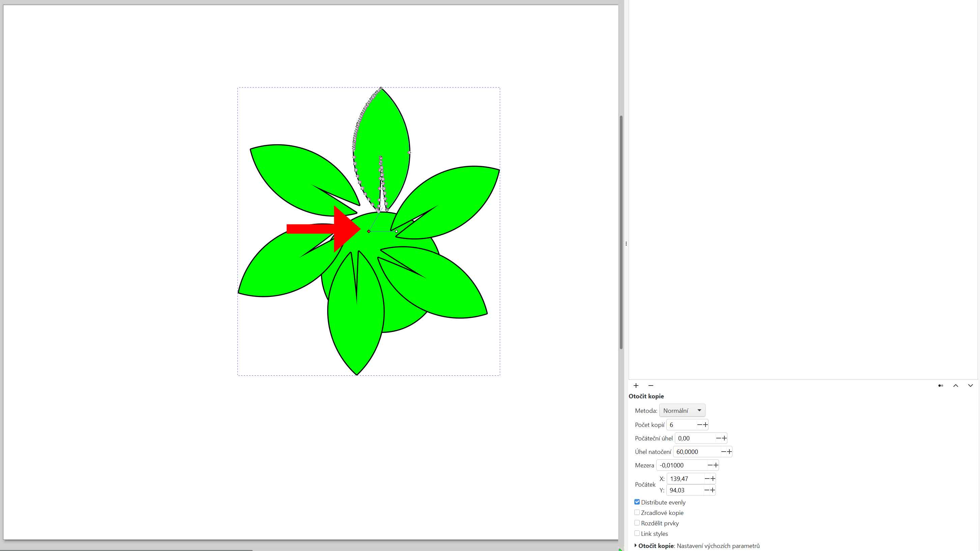Move the effect down with chevron
Image resolution: width=980 pixels, height=551 pixels.
(x=971, y=386)
